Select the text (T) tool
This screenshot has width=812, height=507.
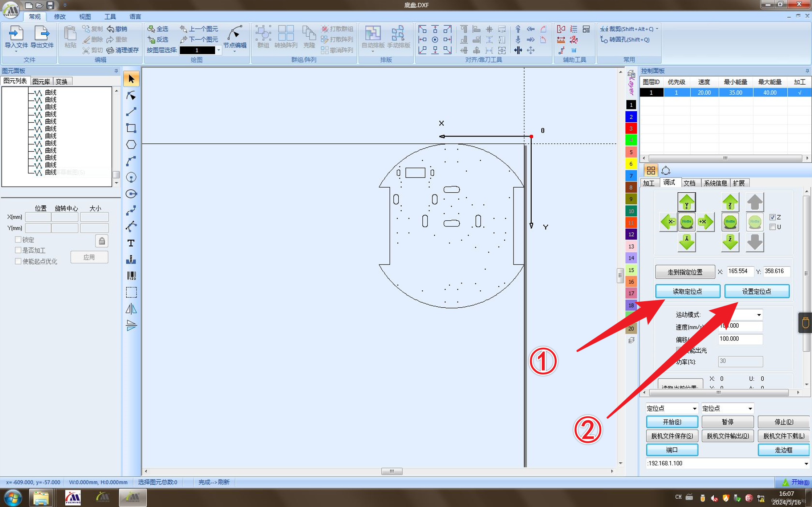tap(131, 243)
